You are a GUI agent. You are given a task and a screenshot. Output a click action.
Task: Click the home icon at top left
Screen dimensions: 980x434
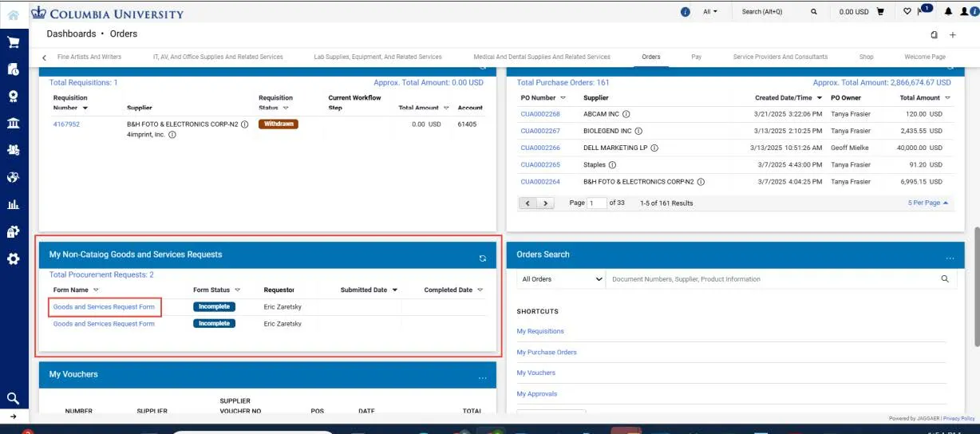coord(13,13)
